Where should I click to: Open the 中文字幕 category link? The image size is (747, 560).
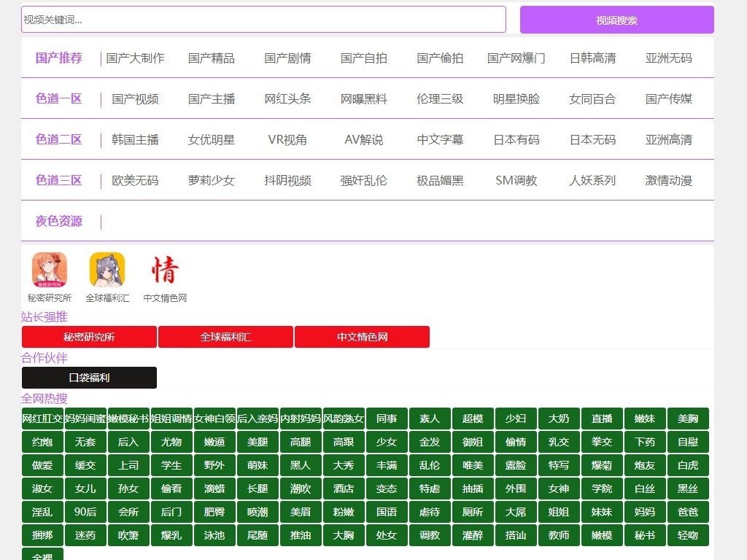click(x=440, y=139)
